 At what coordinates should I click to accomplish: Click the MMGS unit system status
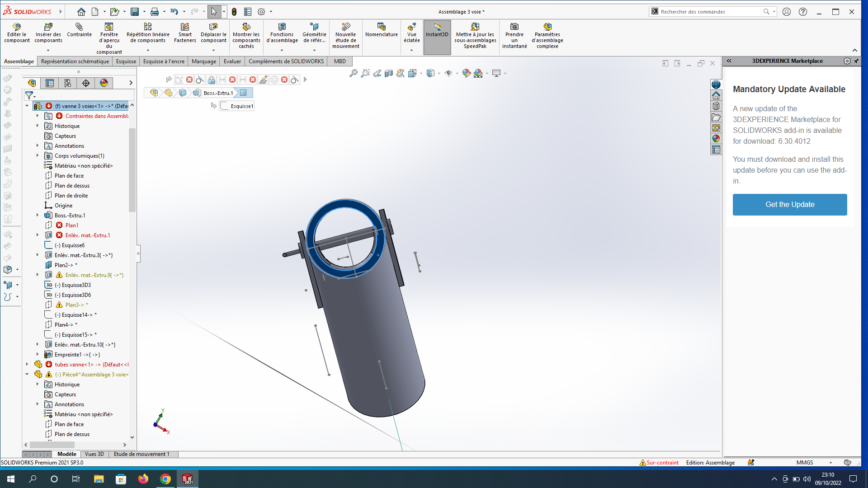(x=805, y=463)
